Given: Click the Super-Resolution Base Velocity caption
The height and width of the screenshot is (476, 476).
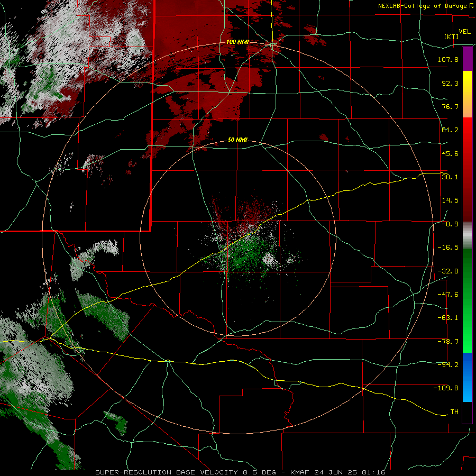Looking at the screenshot, I should pos(240,472).
